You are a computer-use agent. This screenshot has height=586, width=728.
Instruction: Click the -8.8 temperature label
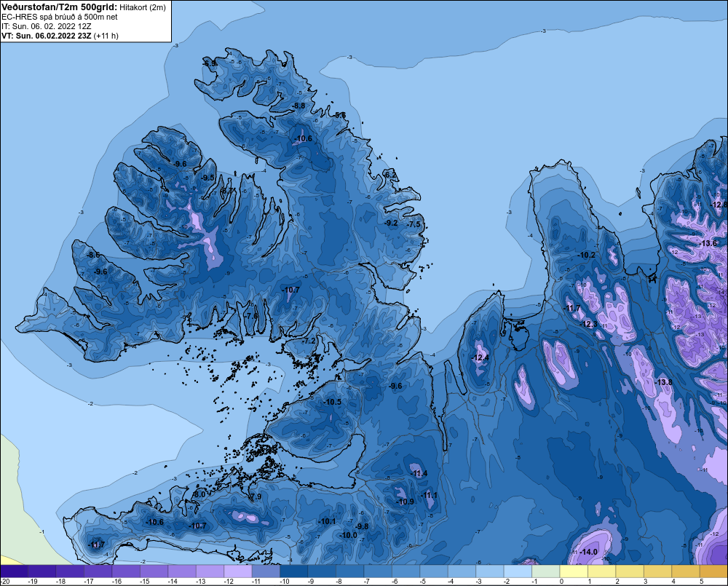(x=298, y=106)
